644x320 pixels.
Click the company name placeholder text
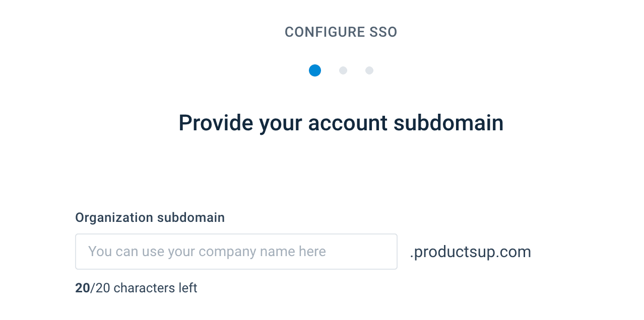tap(207, 252)
